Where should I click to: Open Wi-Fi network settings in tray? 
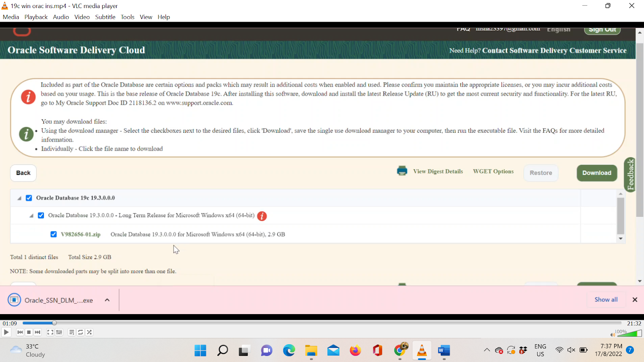(559, 350)
